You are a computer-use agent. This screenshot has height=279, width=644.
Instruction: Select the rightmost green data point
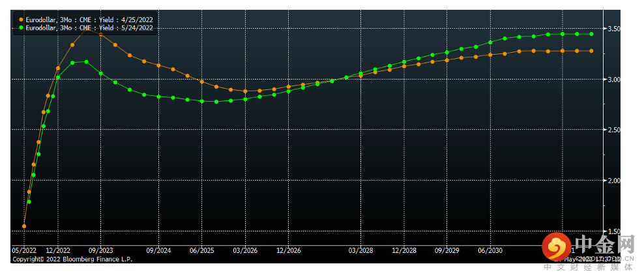point(591,34)
